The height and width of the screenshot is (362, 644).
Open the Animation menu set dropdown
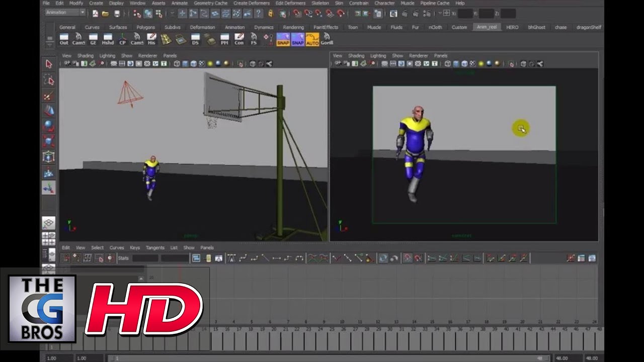pos(65,13)
